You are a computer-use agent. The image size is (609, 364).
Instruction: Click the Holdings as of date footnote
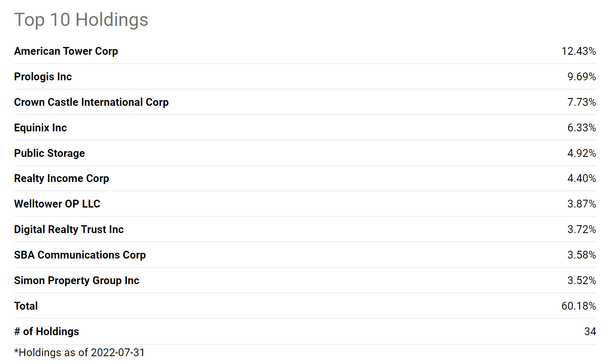80,352
